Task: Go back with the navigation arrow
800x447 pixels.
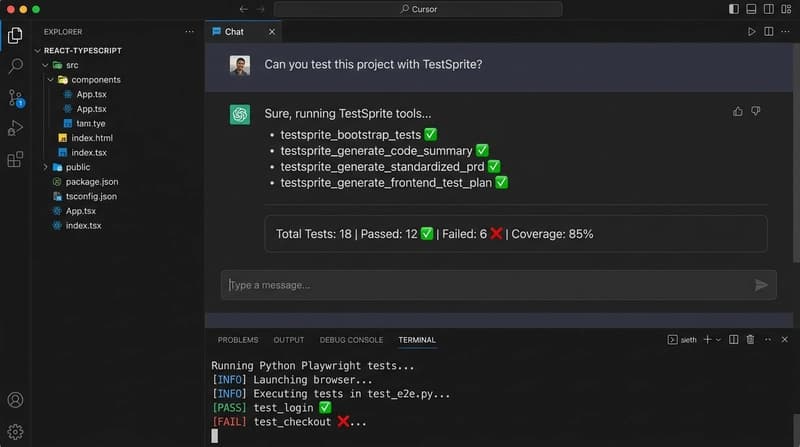Action: tap(243, 9)
